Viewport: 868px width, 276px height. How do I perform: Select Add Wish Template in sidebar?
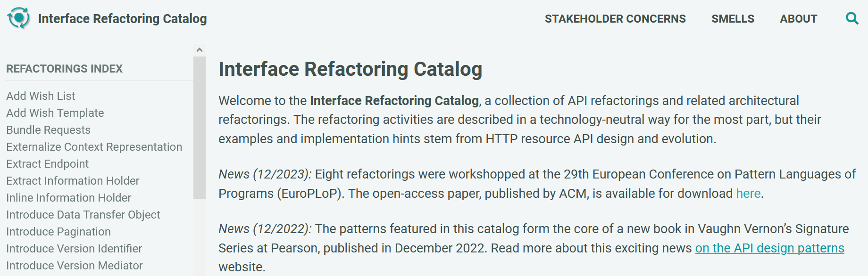tap(55, 113)
